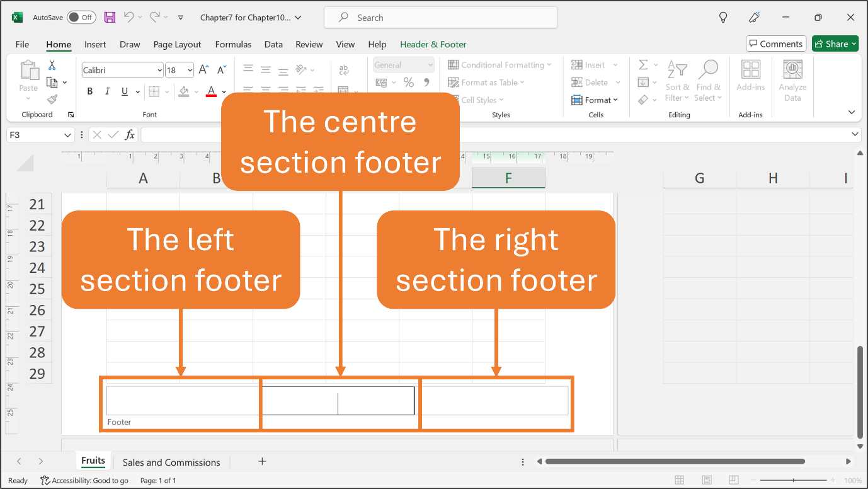Apply bold formatting
This screenshot has height=489, width=868.
(x=90, y=91)
